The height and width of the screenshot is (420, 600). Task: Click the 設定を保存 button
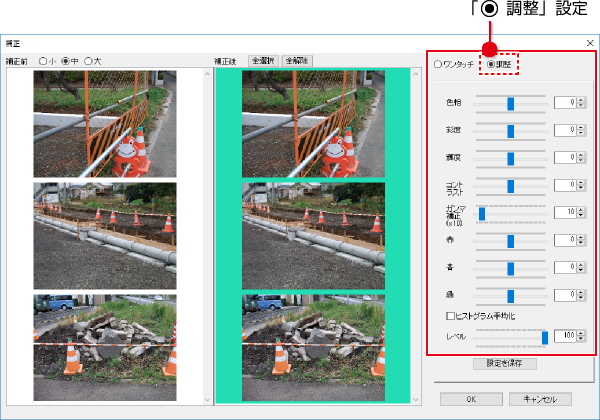(x=505, y=363)
